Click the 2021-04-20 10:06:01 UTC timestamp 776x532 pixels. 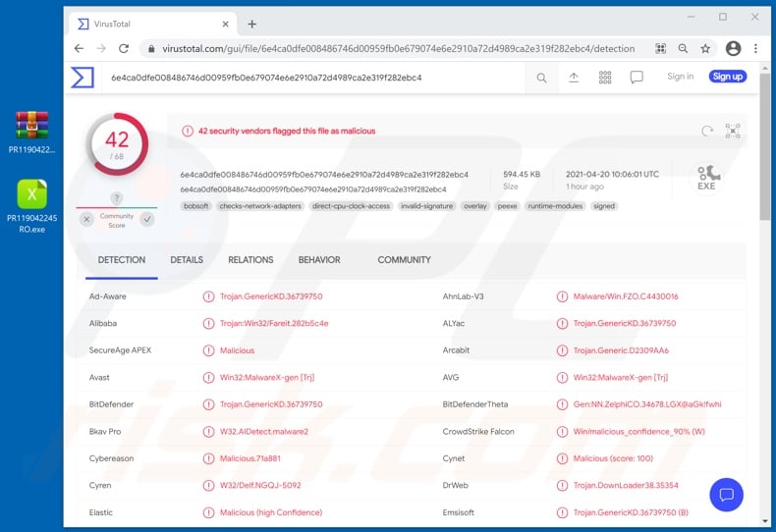click(612, 175)
